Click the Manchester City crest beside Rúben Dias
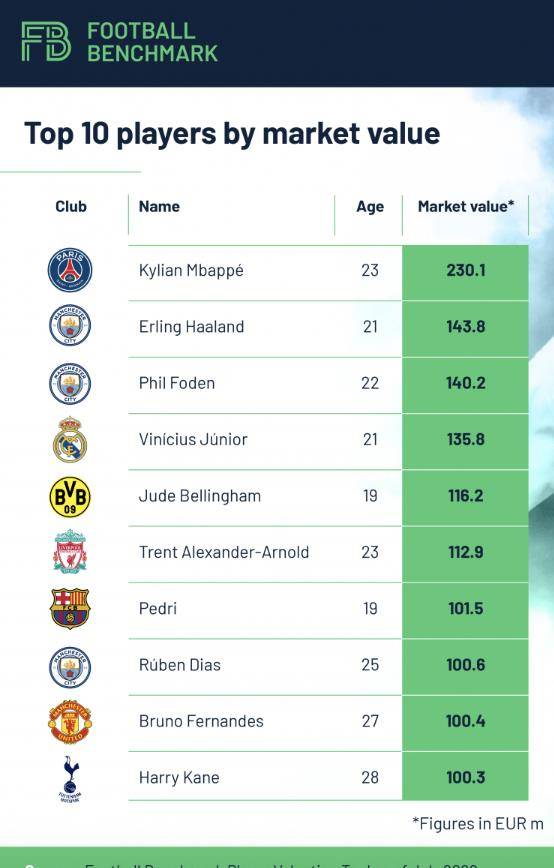This screenshot has width=554, height=868. [70, 667]
